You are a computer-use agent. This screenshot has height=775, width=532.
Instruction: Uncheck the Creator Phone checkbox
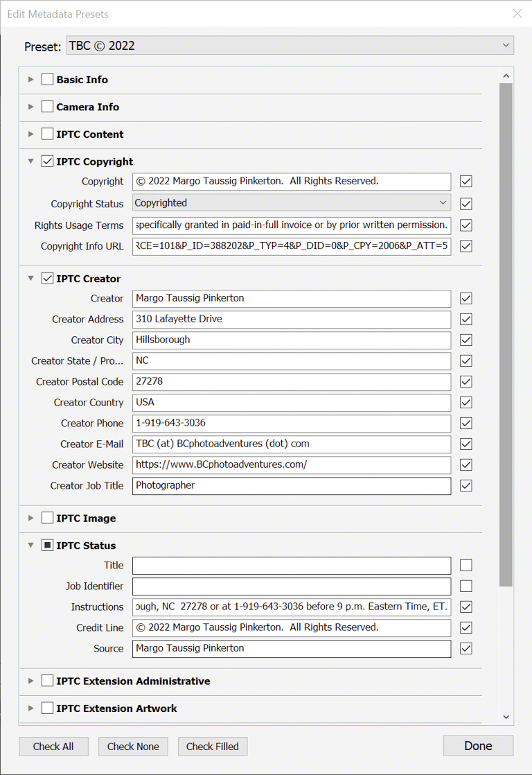point(465,423)
